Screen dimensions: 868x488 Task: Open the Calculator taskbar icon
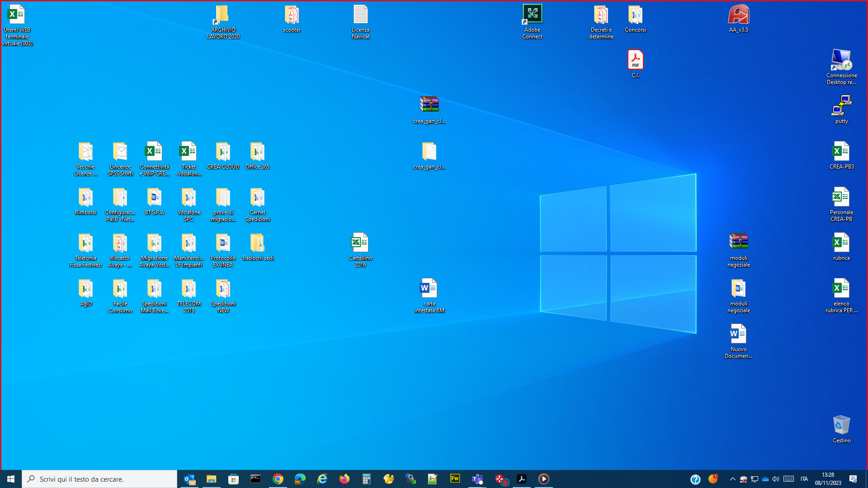point(367,479)
